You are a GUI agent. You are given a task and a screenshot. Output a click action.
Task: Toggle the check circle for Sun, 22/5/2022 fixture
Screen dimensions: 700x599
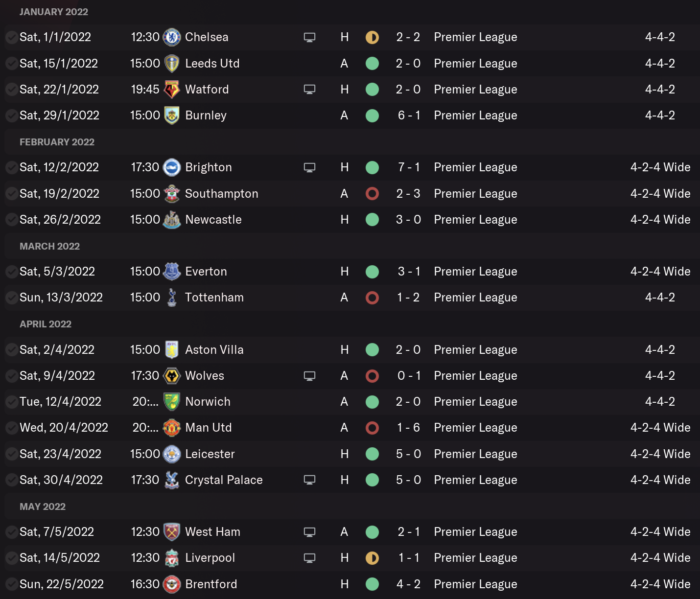[x=11, y=584]
